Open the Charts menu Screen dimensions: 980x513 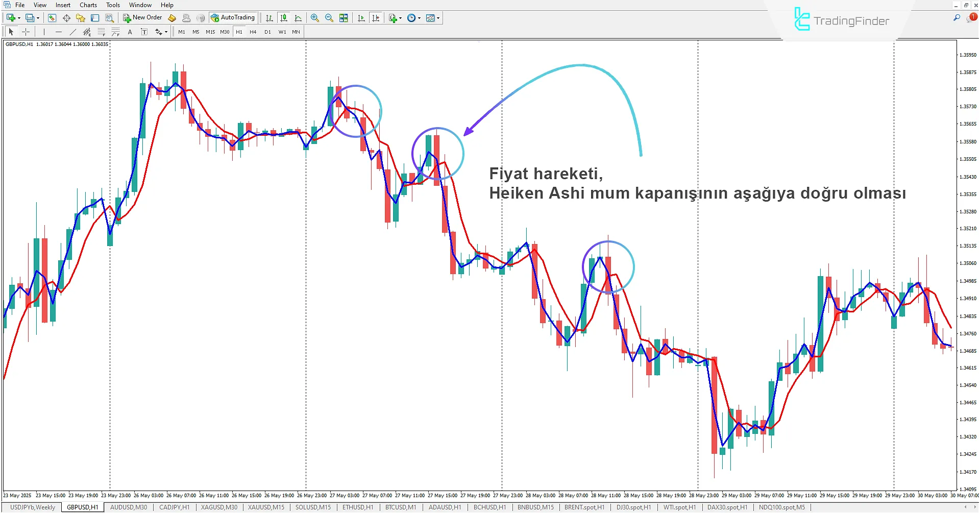click(x=88, y=5)
